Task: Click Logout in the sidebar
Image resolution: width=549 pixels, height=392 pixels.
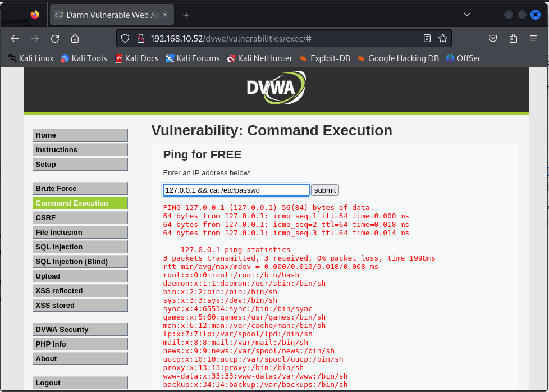Action: click(80, 383)
